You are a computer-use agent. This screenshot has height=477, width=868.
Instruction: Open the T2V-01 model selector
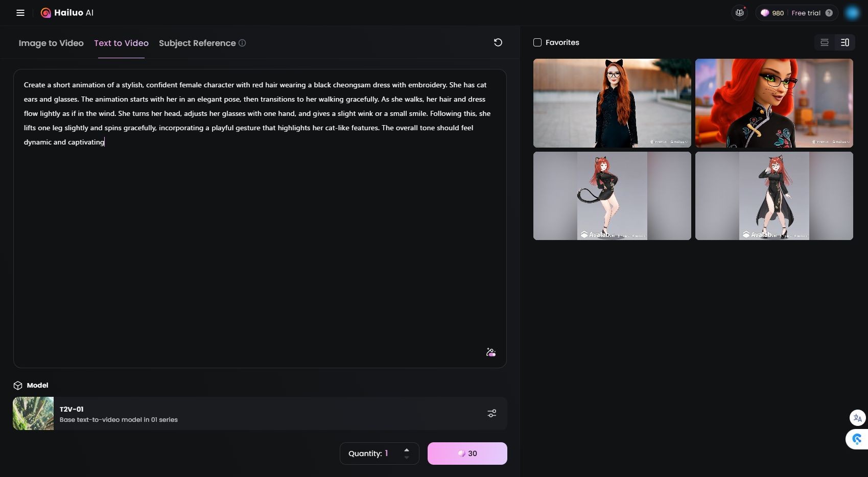pos(260,414)
